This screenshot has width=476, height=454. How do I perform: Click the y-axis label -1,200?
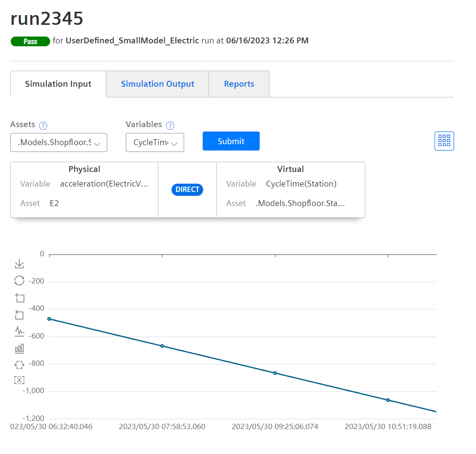click(x=34, y=418)
